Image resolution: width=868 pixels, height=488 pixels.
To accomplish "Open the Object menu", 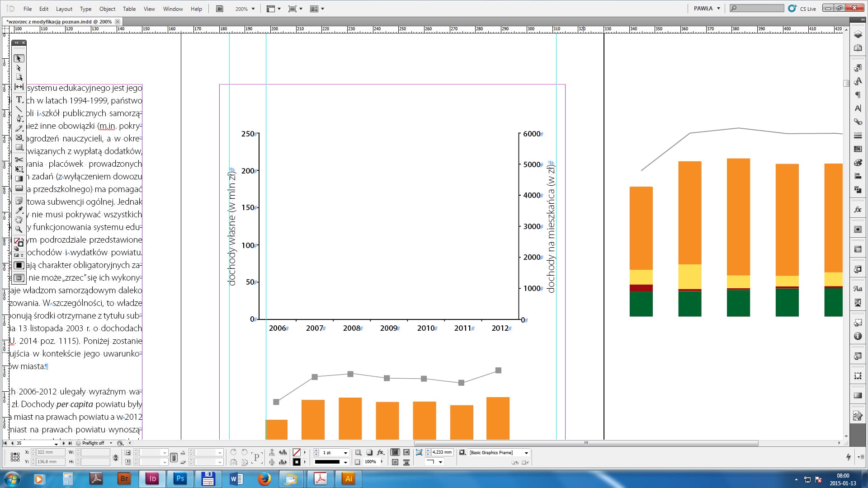I will tap(107, 9).
